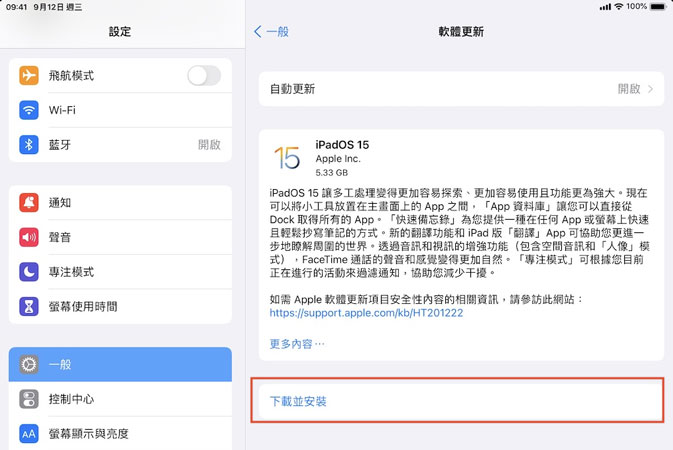Image resolution: width=673 pixels, height=450 pixels.
Task: Tap the AA icon for display and brightness
Action: click(x=29, y=434)
